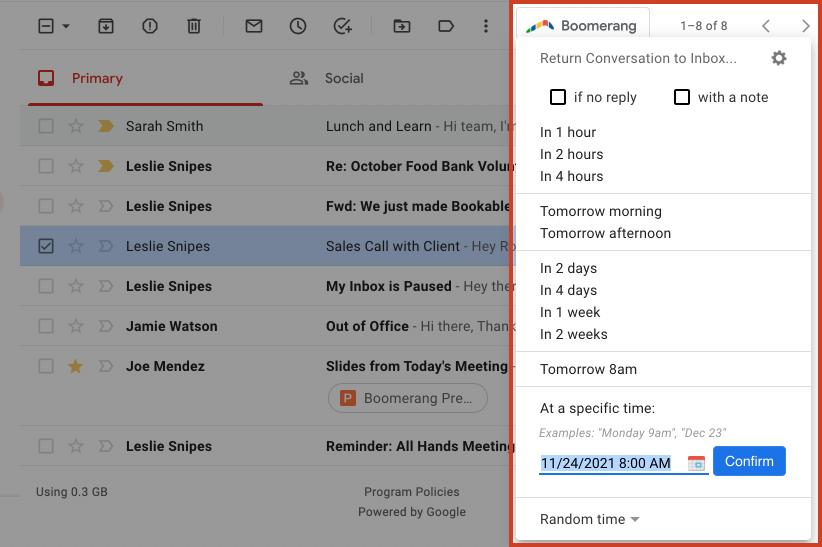Click the select-all checkbox in the toolbar
Viewport: 822px width, 547px height.
pos(46,26)
